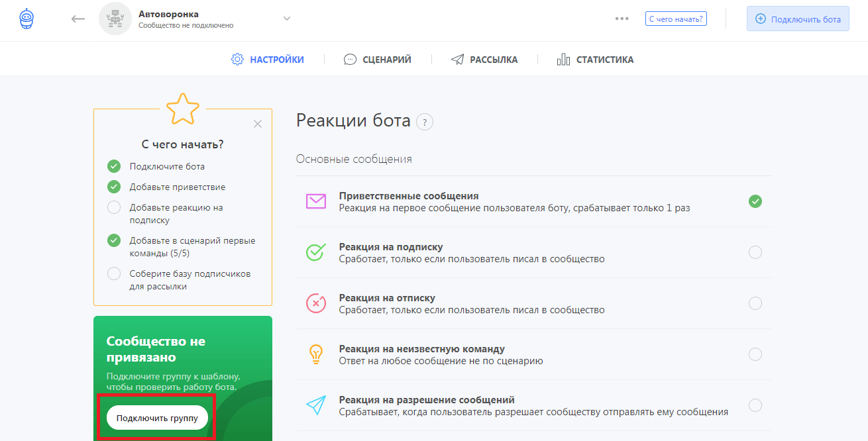Click the community avatar thumbnail

(x=115, y=18)
